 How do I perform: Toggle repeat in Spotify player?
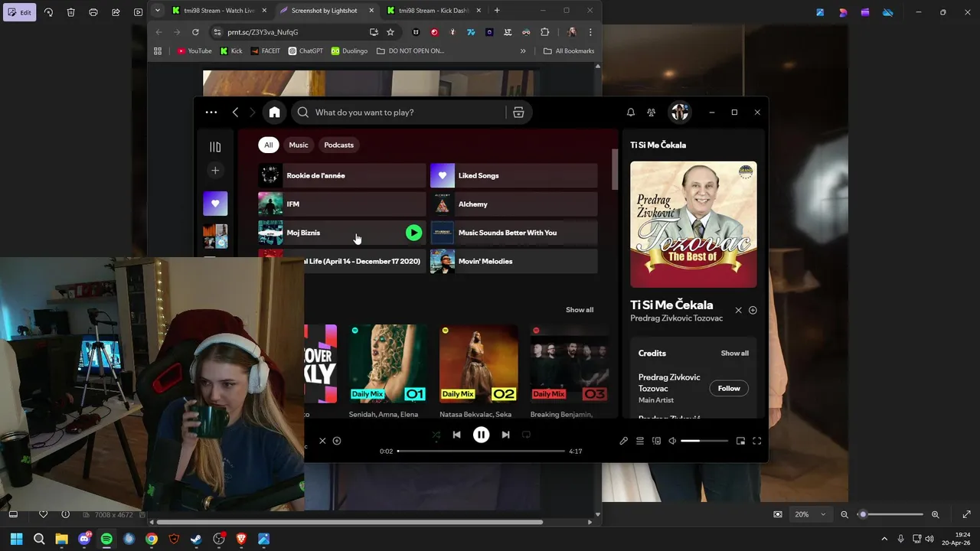pos(526,435)
